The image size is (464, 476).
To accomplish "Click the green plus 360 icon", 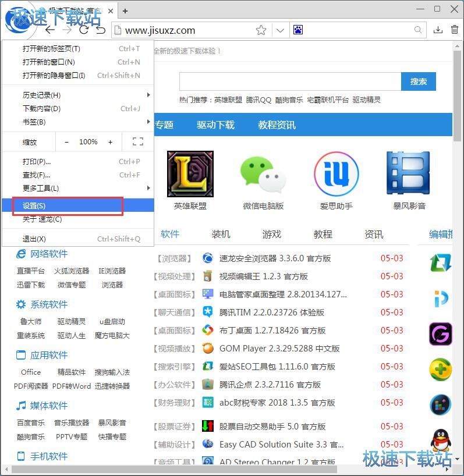I will [441, 370].
